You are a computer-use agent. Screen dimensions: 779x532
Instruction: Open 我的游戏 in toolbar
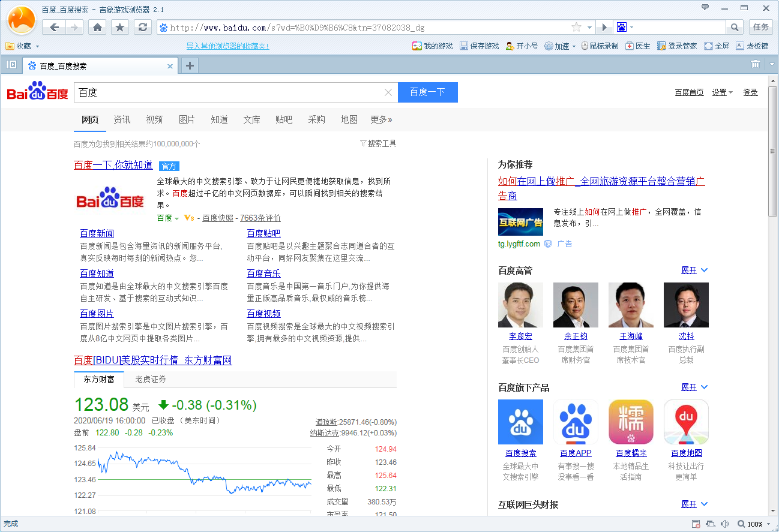[433, 46]
